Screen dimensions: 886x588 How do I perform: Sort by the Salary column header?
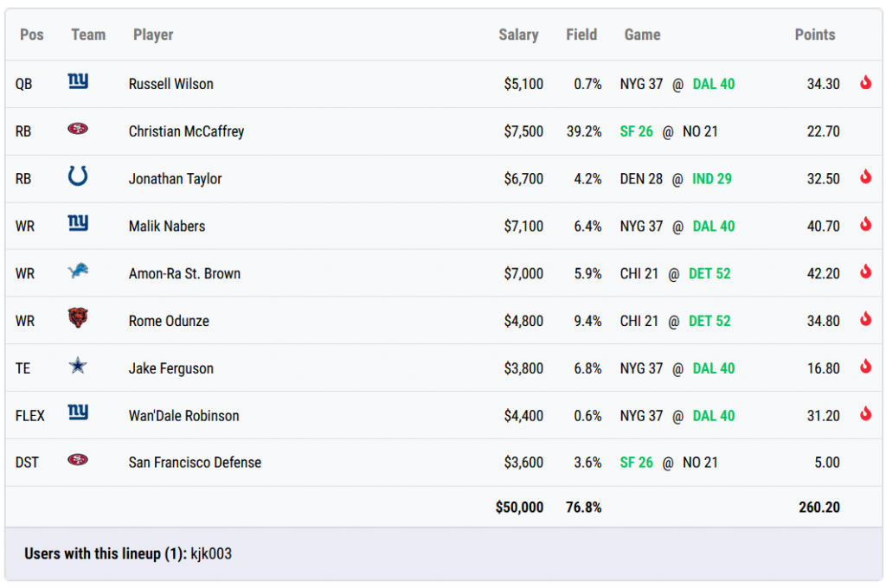point(518,35)
